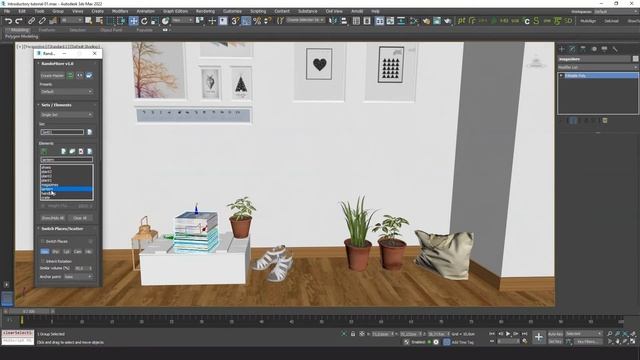Open the Single Set dropdown in RandoMixer
The image size is (640, 360).
67,115
